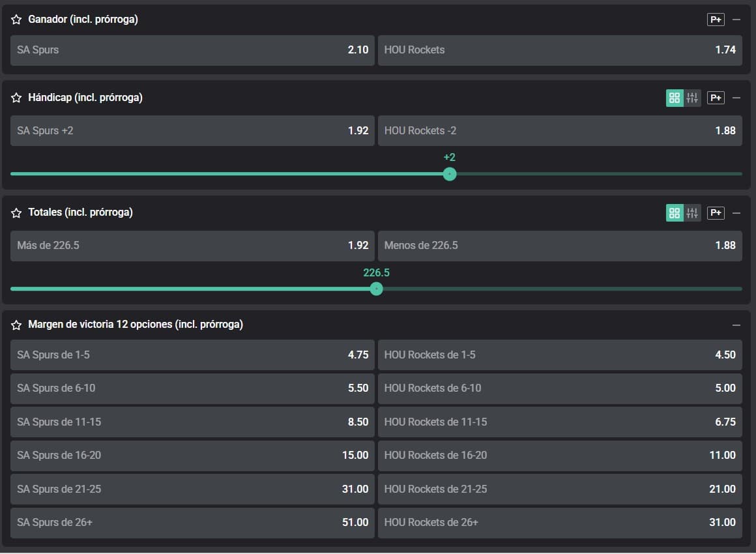756x554 pixels.
Task: Star the Ganador market as favorite
Action: coord(16,20)
